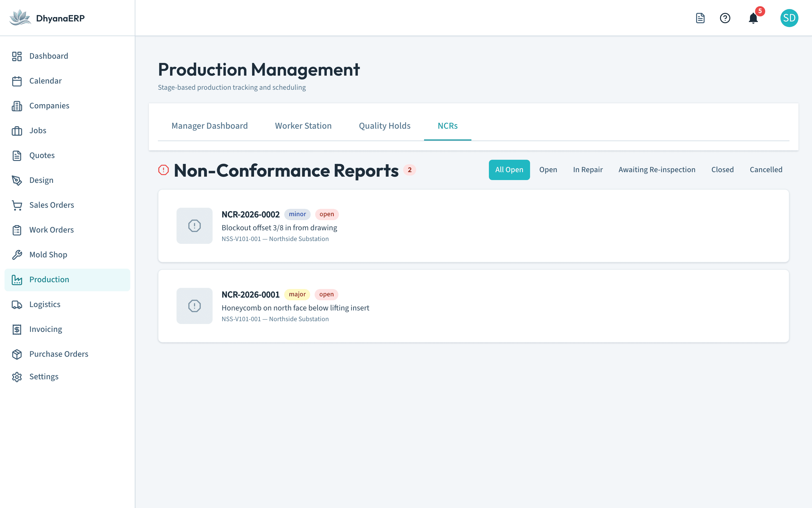Open Invoicing from sidebar
Screen dimensions: 812x508
[67, 330]
